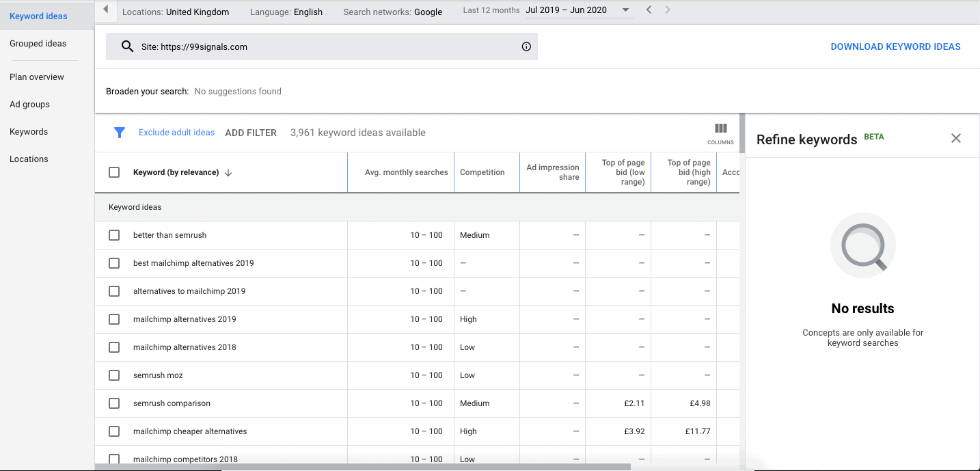
Task: Click DOWNLOAD KEYWORD IDEAS
Action: tap(895, 46)
